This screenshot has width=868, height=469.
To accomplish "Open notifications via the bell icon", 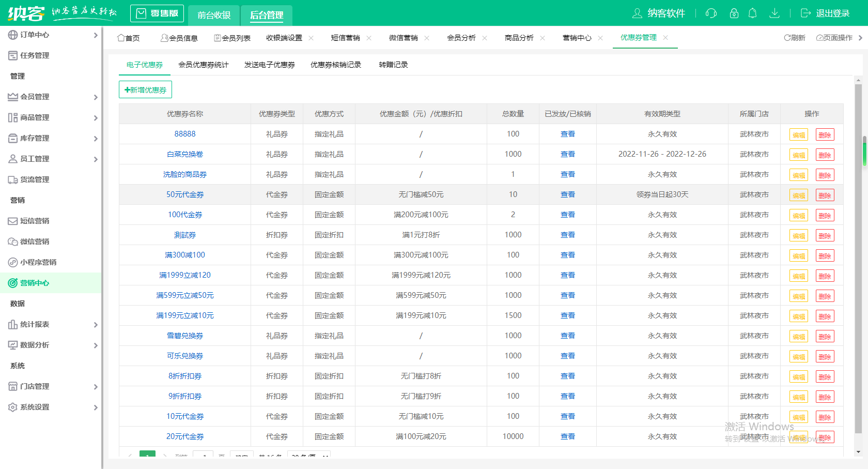I will [x=753, y=13].
